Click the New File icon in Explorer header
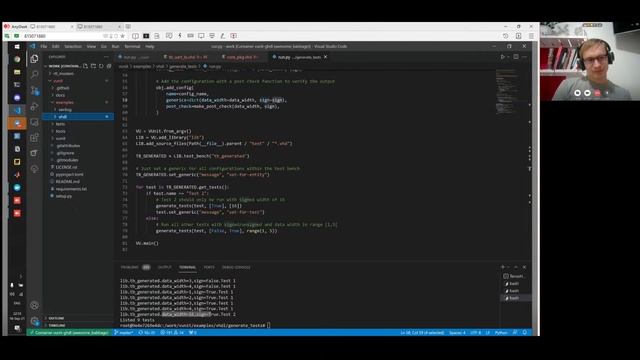This screenshot has width=640, height=360. [85, 66]
